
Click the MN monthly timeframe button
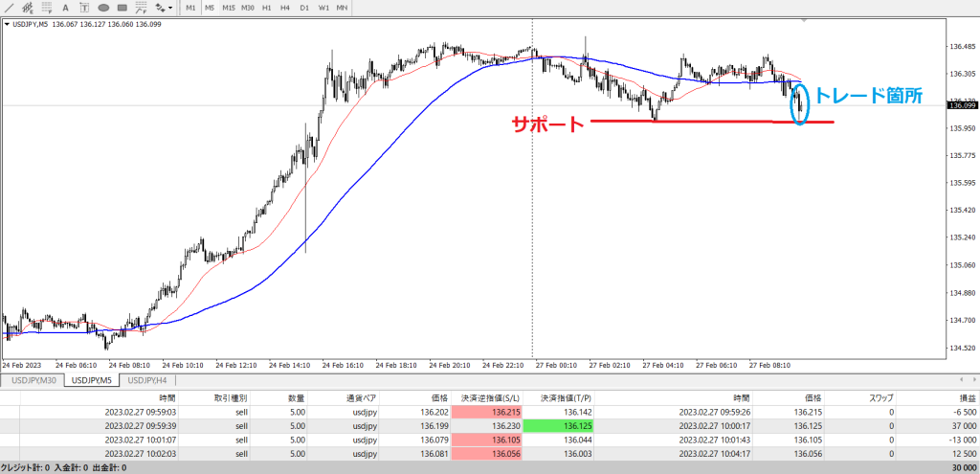pyautogui.click(x=342, y=8)
